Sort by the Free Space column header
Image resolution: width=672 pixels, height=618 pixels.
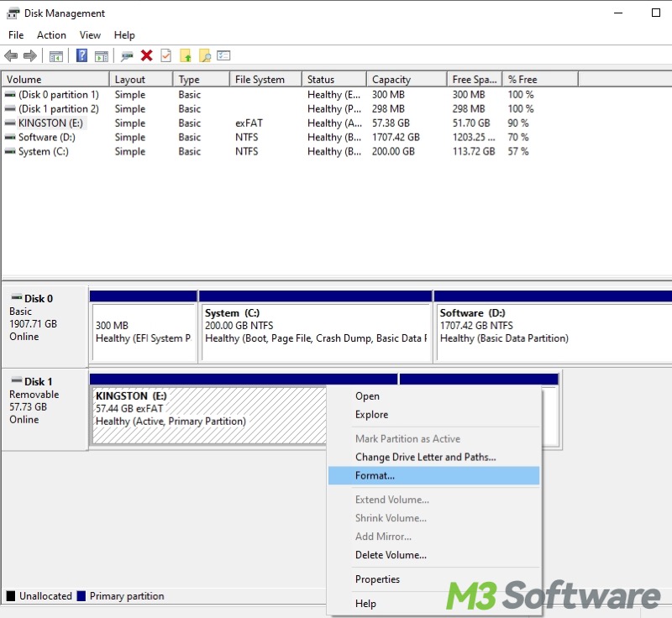pos(475,80)
